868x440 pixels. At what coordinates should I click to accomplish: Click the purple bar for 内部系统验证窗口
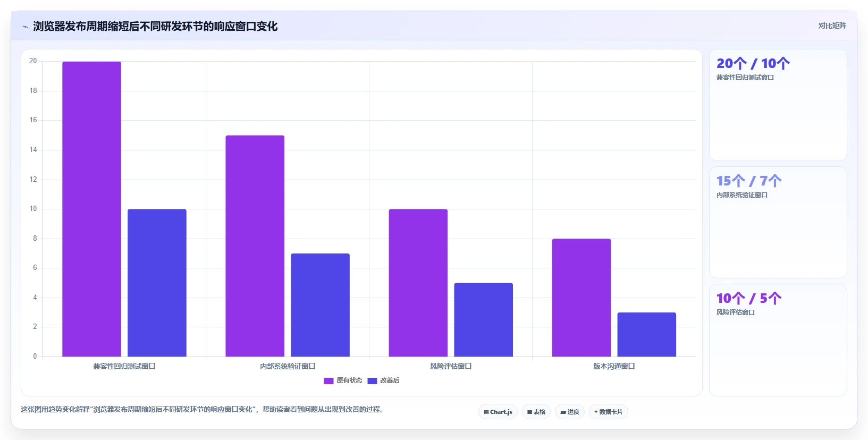255,246
